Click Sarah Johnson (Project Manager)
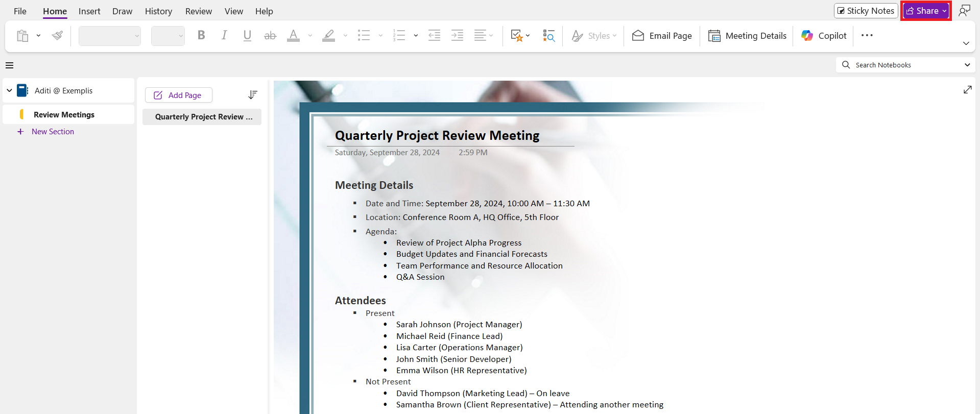The width and height of the screenshot is (980, 414). pos(459,325)
